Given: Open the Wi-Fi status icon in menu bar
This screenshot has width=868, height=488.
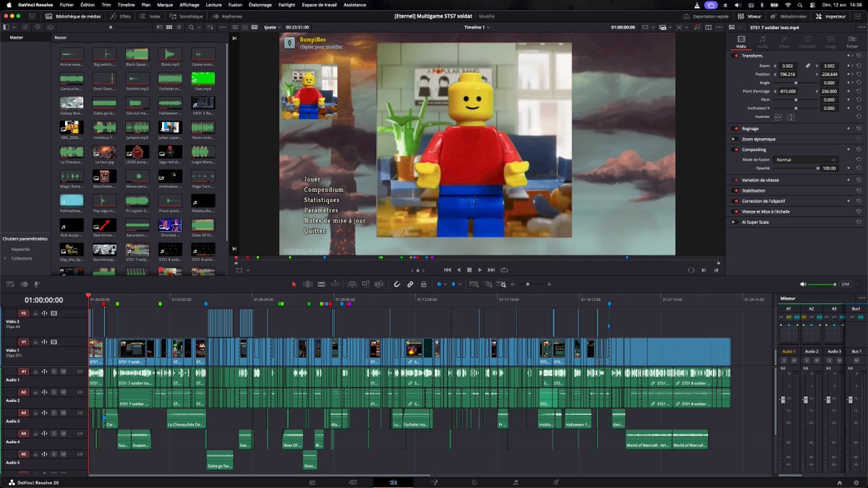Looking at the screenshot, I should tap(787, 4).
